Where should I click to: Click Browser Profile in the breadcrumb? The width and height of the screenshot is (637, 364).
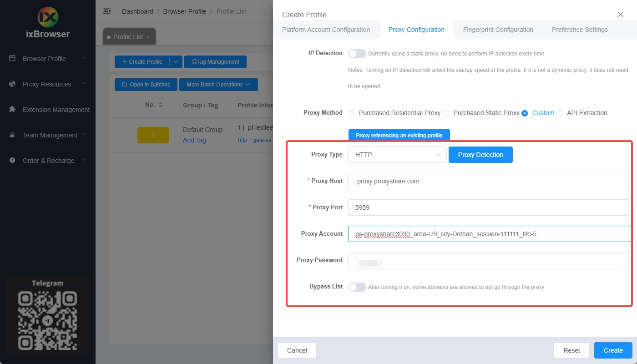185,11
